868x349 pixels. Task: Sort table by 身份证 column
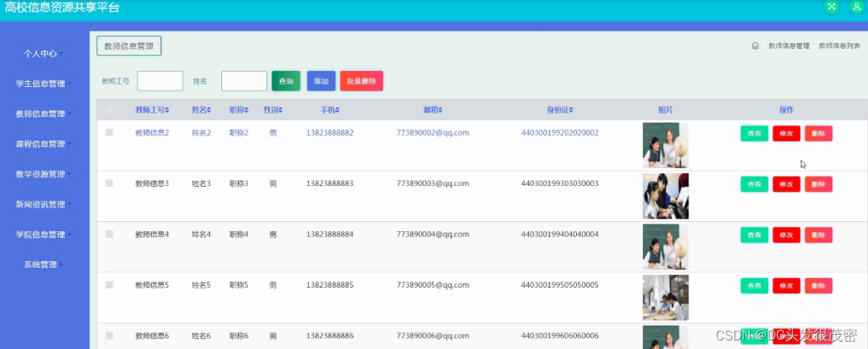tap(560, 110)
